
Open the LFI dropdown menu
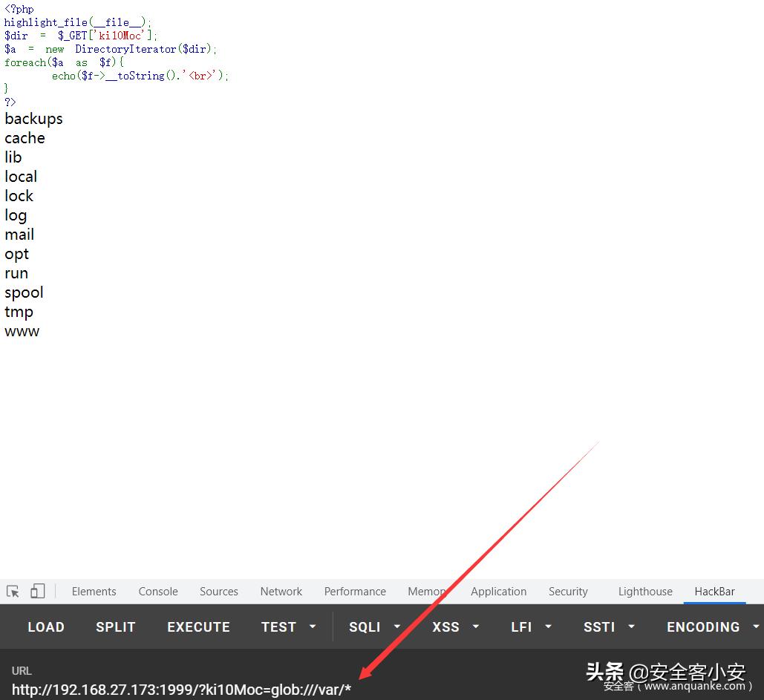coord(532,627)
